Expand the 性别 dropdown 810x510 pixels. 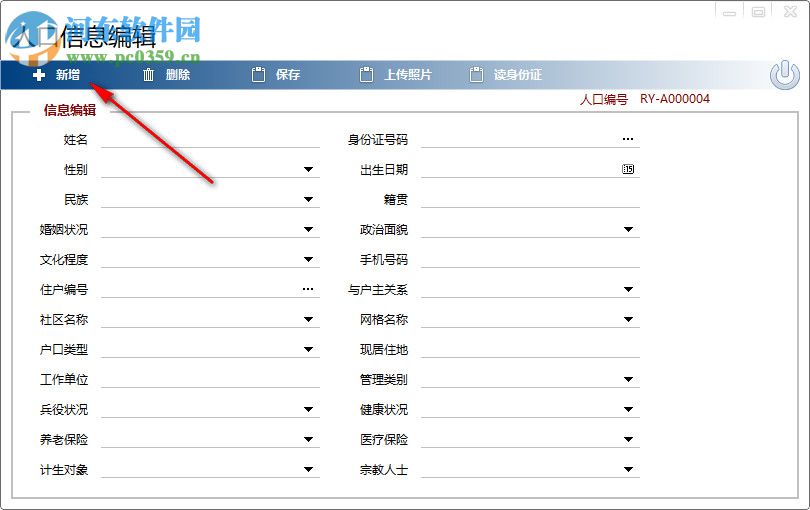click(308, 169)
